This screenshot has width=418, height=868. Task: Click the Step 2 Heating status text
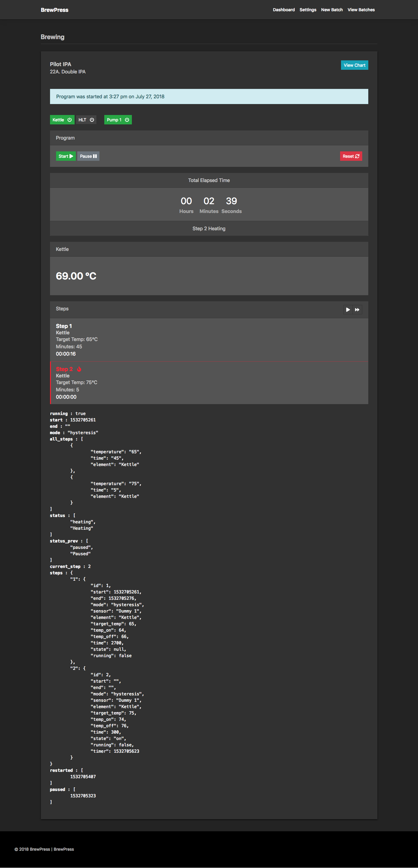tap(209, 228)
